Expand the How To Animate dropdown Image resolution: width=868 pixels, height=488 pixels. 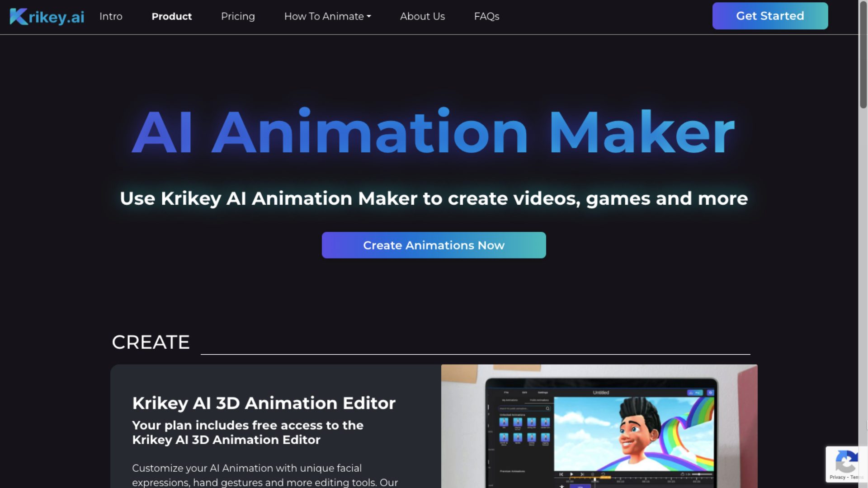327,16
